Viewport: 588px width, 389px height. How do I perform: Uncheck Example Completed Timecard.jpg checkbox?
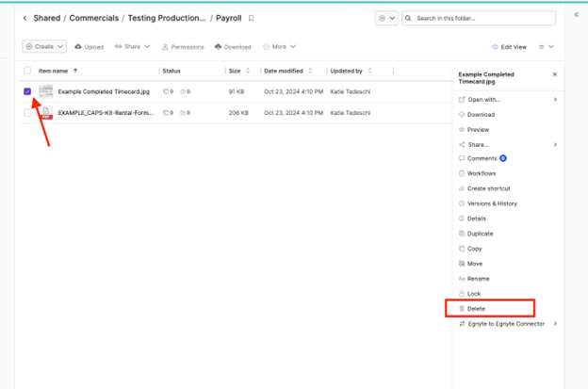click(x=27, y=91)
